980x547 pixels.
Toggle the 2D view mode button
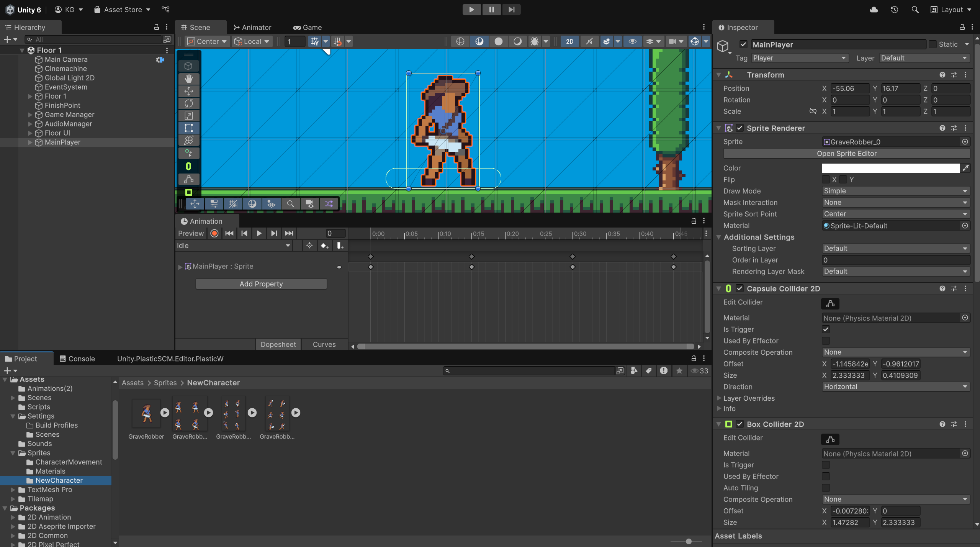(x=569, y=41)
